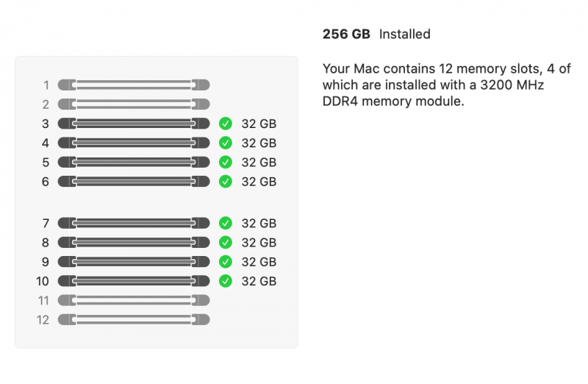Click the green checkmark for slot 3
Viewport: 588px width, 384px height.
tap(226, 124)
